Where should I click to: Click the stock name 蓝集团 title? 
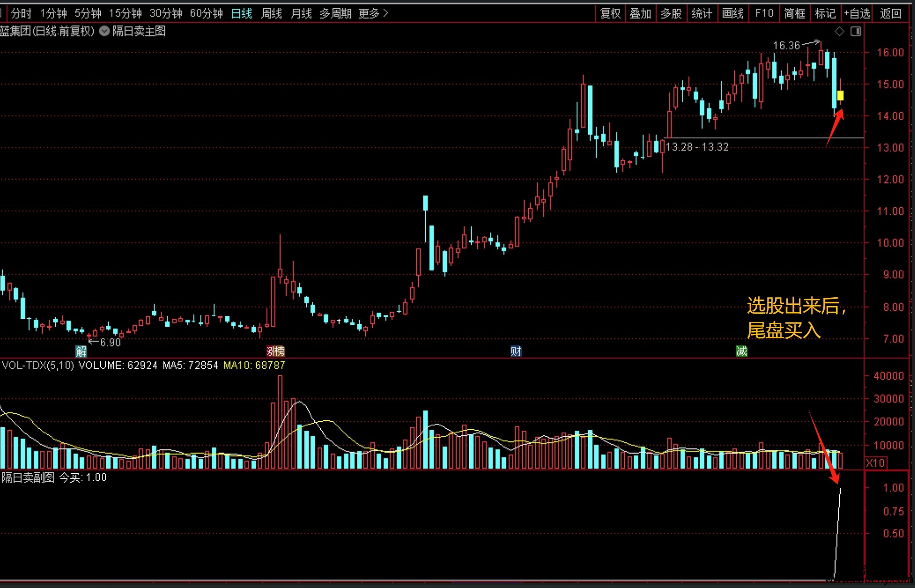(15, 31)
